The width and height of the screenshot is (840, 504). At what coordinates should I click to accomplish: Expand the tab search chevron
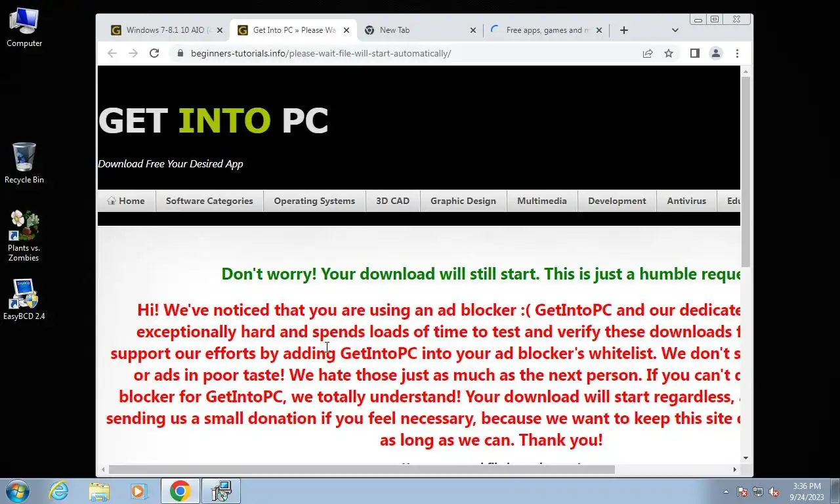click(675, 30)
